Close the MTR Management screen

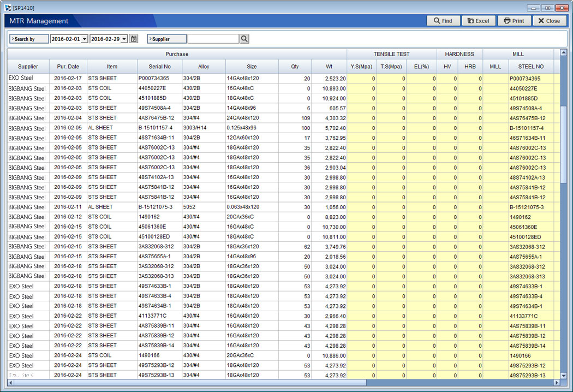coord(549,21)
